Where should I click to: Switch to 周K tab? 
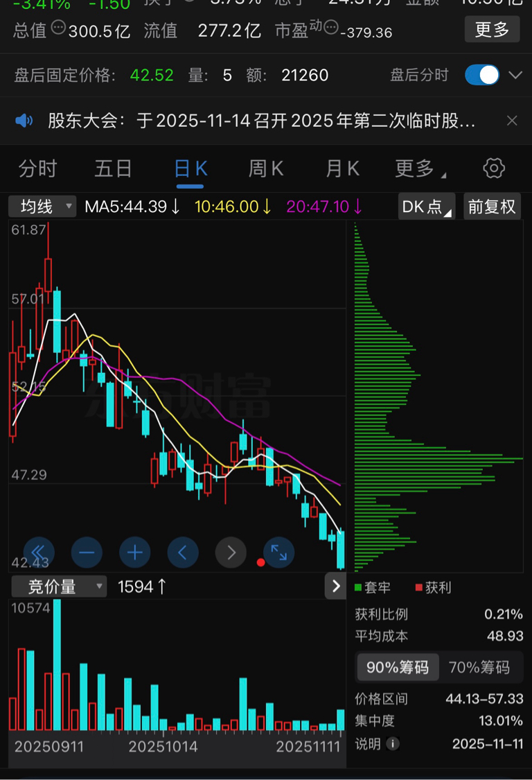pyautogui.click(x=266, y=168)
